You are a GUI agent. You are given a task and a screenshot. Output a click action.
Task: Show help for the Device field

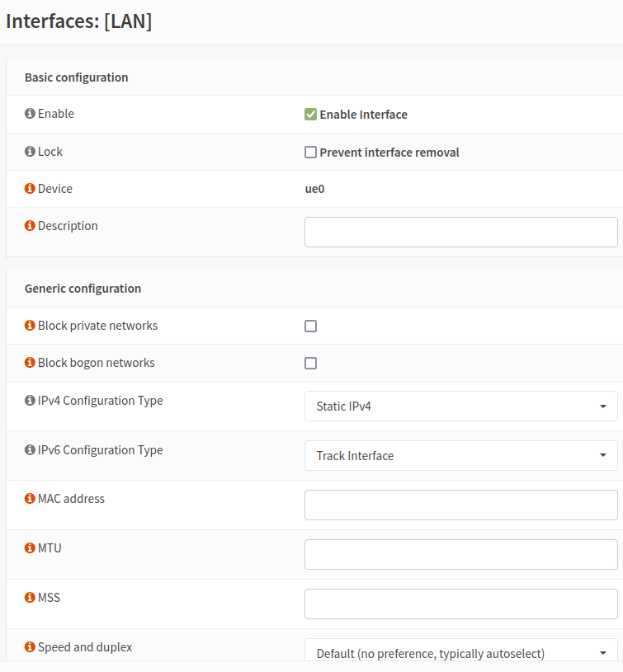(x=31, y=189)
